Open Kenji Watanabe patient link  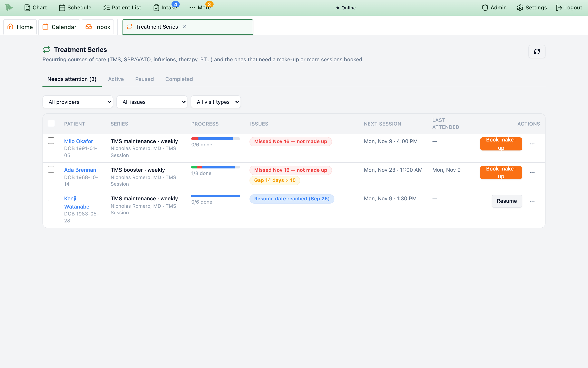77,202
